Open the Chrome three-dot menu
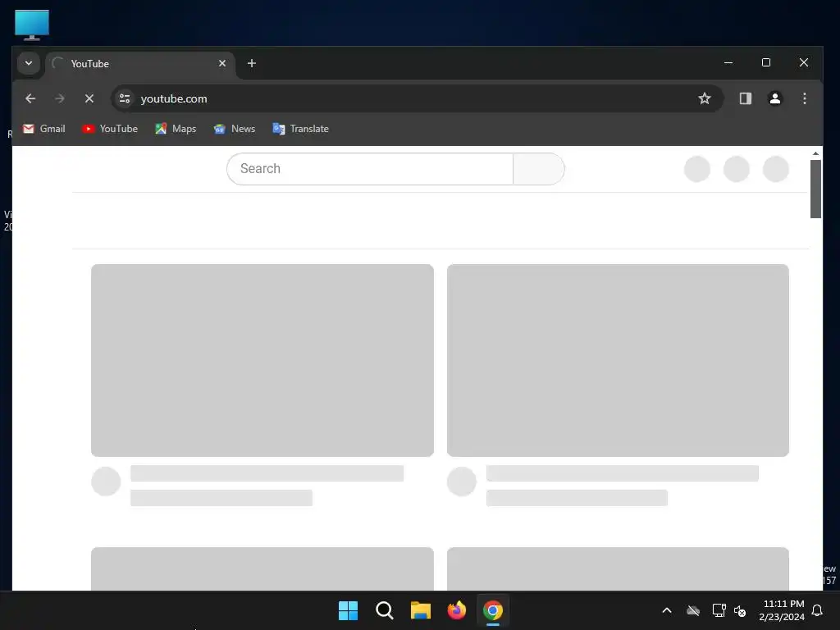 (804, 98)
